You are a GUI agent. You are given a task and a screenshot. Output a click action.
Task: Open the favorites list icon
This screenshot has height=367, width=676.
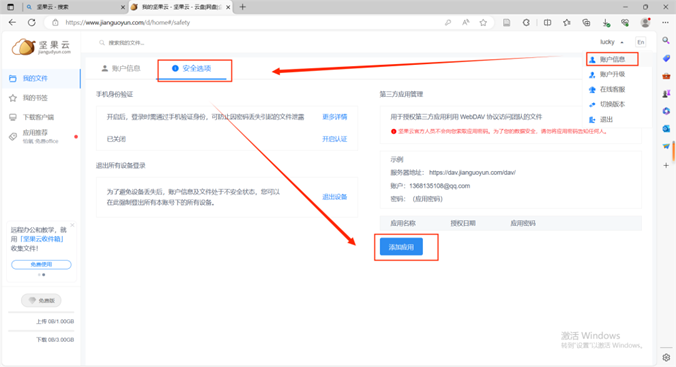[566, 22]
